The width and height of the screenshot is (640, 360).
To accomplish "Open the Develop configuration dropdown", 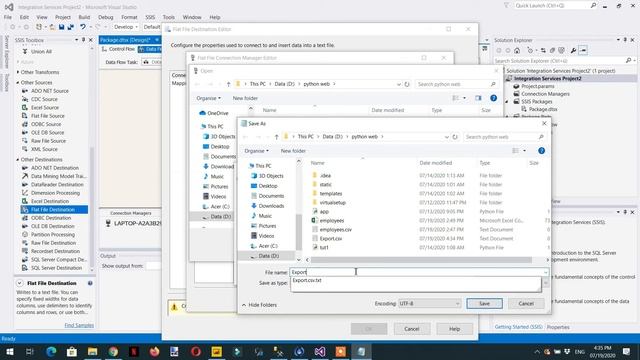I will [x=126, y=27].
